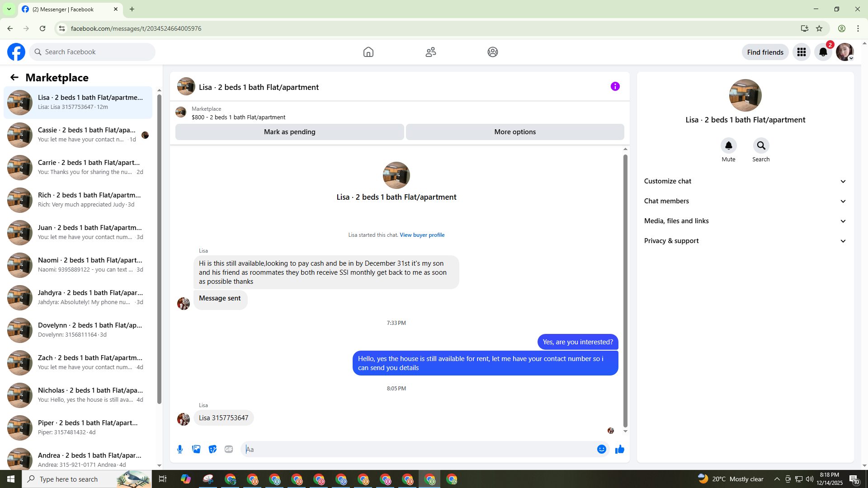
Task: Open the emoji picker in the message box
Action: click(x=601, y=449)
